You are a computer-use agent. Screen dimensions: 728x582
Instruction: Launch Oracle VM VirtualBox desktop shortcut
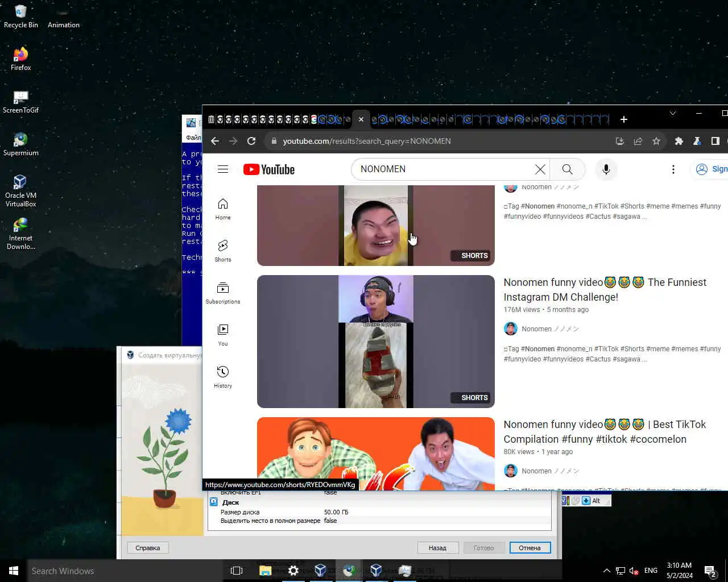(21, 191)
